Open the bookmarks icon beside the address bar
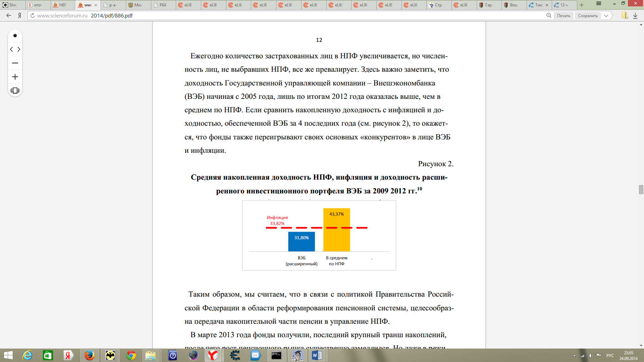Screen dimensions: 644x362 point(625,15)
